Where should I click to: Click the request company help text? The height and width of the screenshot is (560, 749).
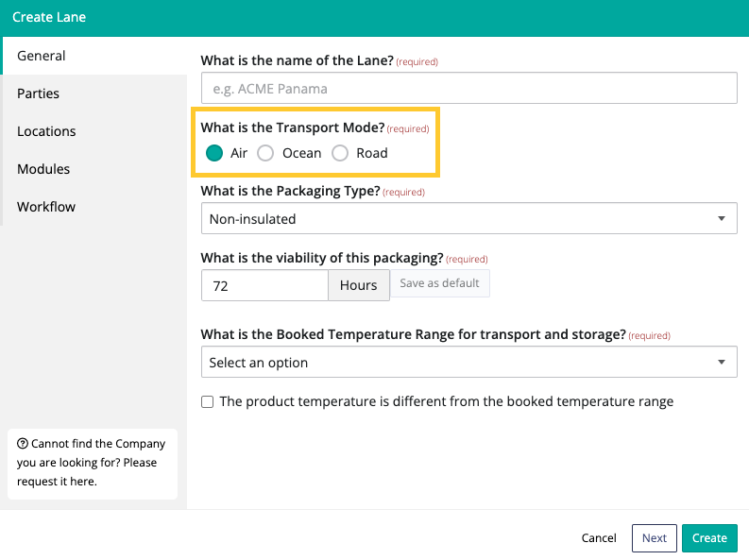[91, 463]
